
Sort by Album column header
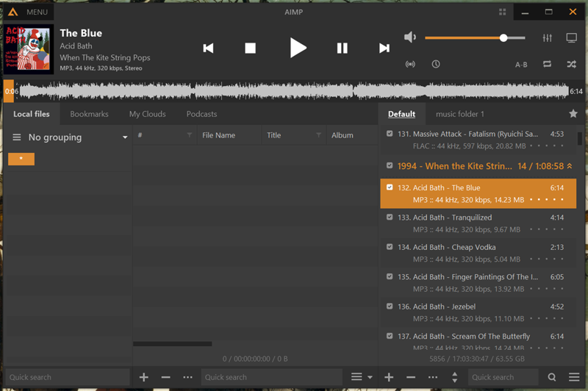(x=343, y=135)
